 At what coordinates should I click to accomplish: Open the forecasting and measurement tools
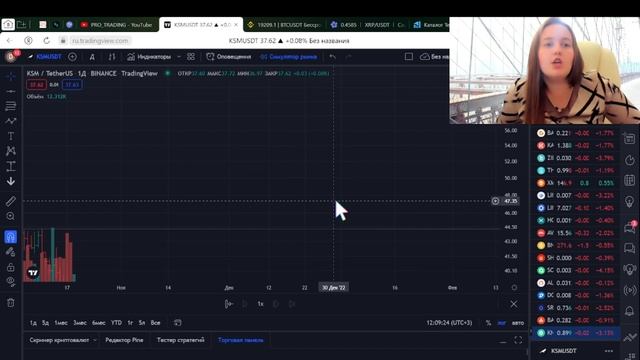point(11,166)
